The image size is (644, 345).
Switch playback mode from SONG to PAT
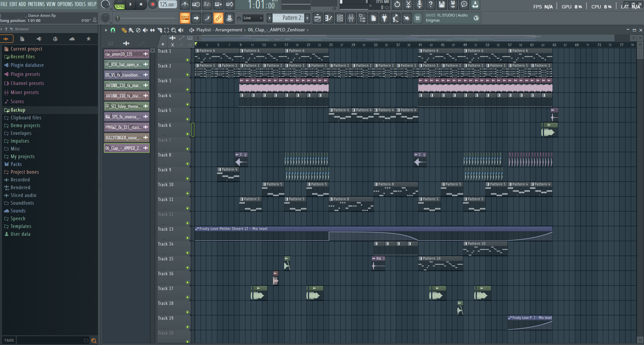119,3
